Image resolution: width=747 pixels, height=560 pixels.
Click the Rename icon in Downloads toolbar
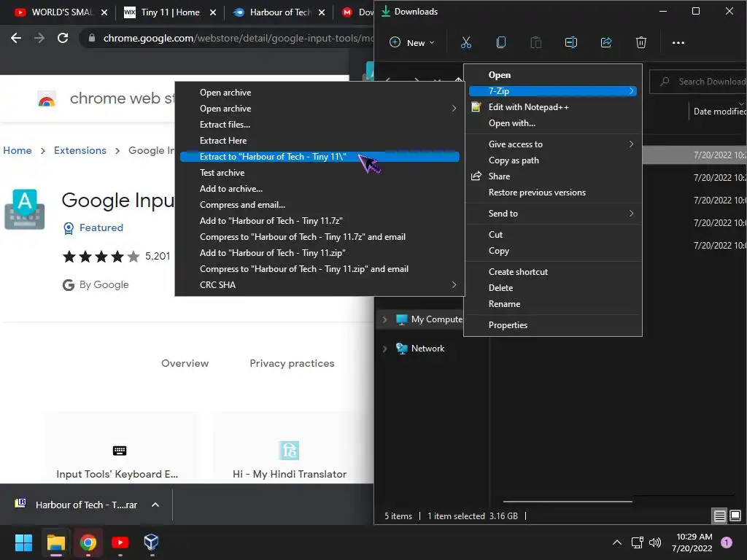[x=570, y=43]
